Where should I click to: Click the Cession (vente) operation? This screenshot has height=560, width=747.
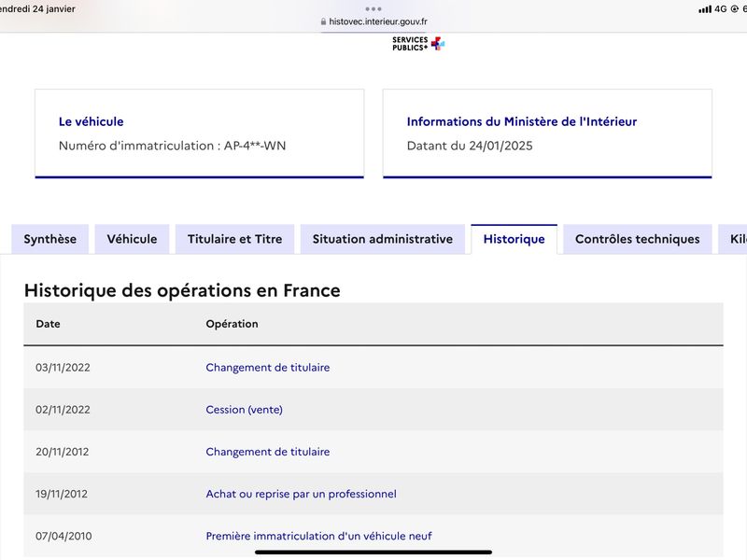pos(244,410)
